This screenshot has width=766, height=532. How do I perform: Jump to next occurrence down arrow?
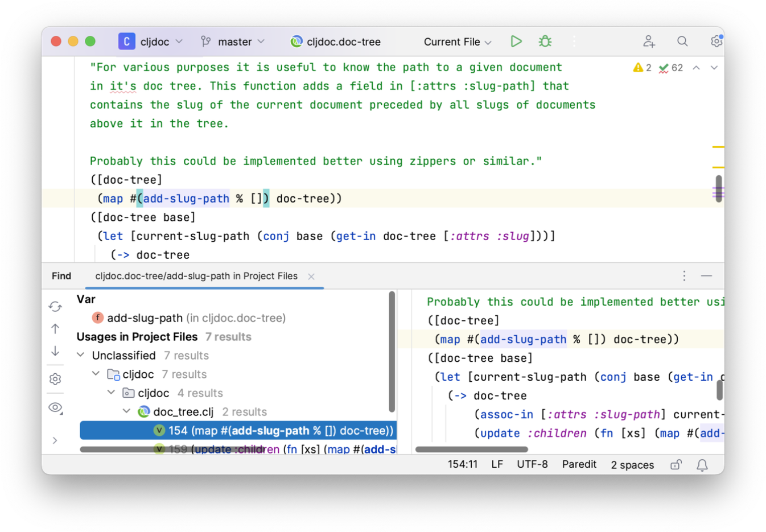coord(55,351)
